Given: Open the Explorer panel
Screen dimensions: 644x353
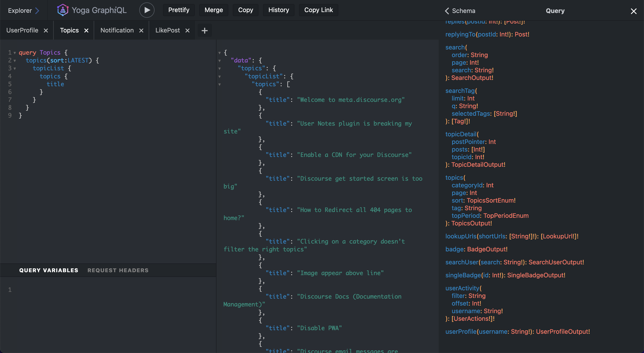Looking at the screenshot, I should point(23,11).
